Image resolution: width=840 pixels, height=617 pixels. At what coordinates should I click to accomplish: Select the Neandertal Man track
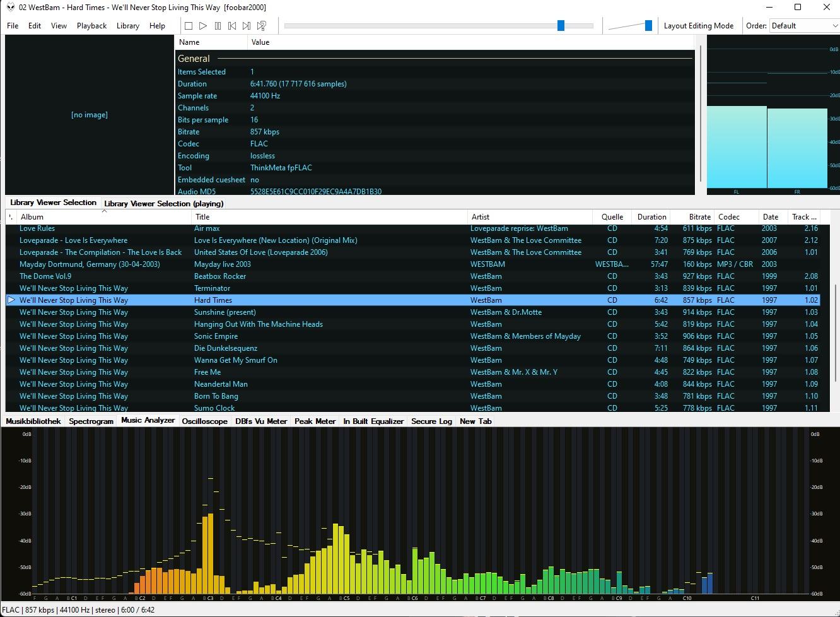[412, 384]
